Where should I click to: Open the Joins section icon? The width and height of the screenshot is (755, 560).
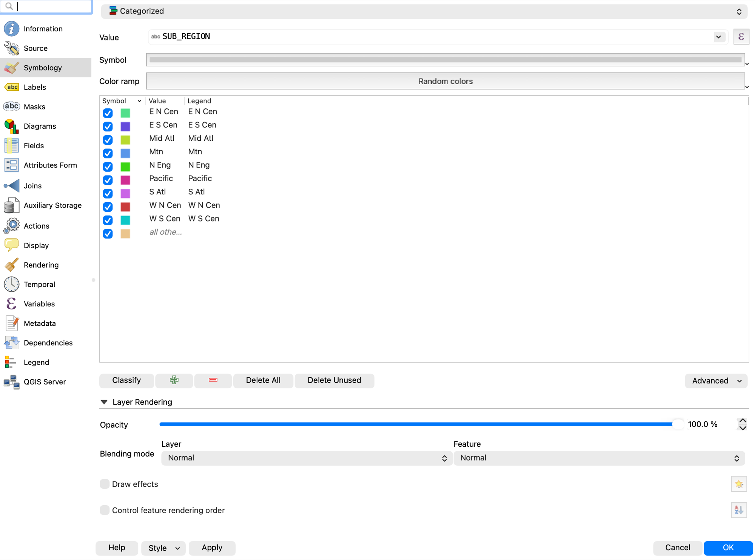coord(11,186)
